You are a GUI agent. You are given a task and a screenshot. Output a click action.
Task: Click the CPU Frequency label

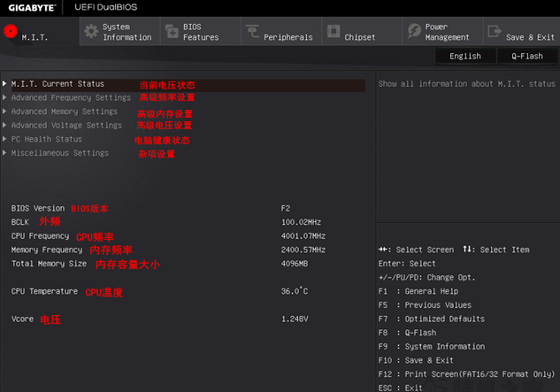[40, 236]
